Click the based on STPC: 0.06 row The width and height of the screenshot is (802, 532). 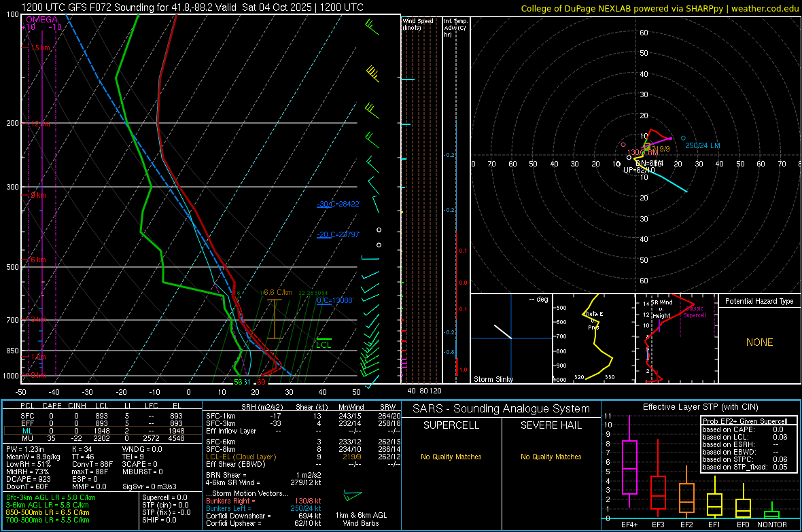pos(745,459)
